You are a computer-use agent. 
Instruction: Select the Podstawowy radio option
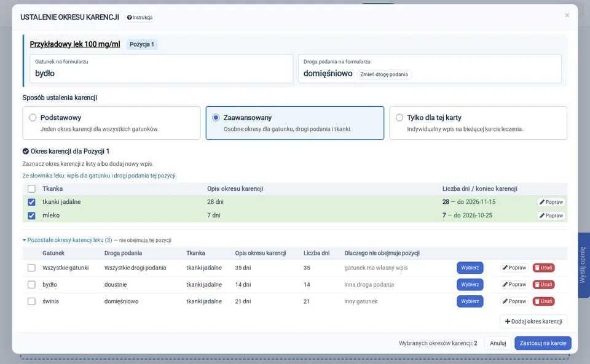[x=33, y=118]
